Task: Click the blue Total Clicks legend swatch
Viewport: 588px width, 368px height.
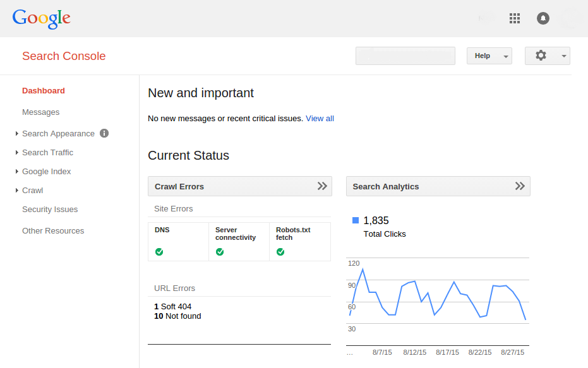Action: [356, 220]
